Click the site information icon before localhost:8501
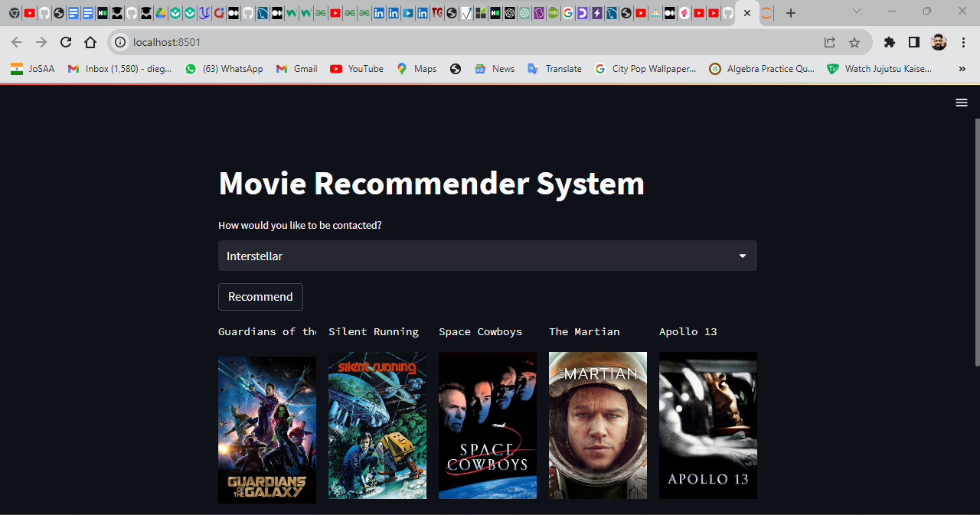This screenshot has height=515, width=980. pos(121,43)
